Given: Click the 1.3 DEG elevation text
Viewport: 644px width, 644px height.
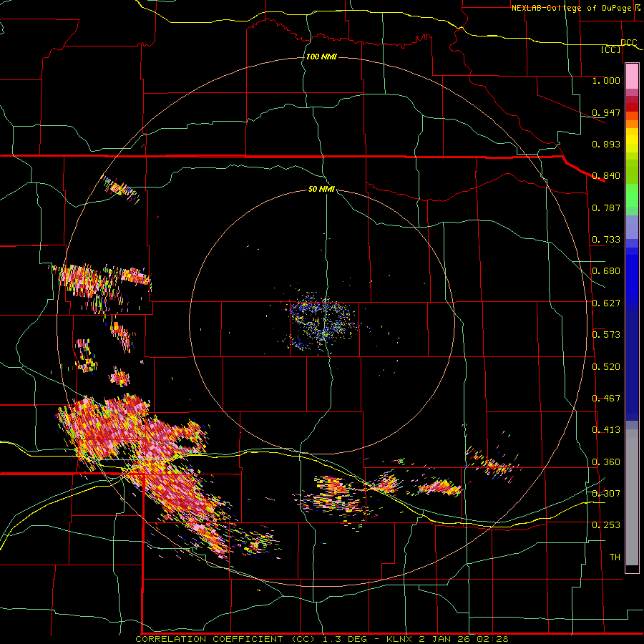Looking at the screenshot, I should coord(345,639).
